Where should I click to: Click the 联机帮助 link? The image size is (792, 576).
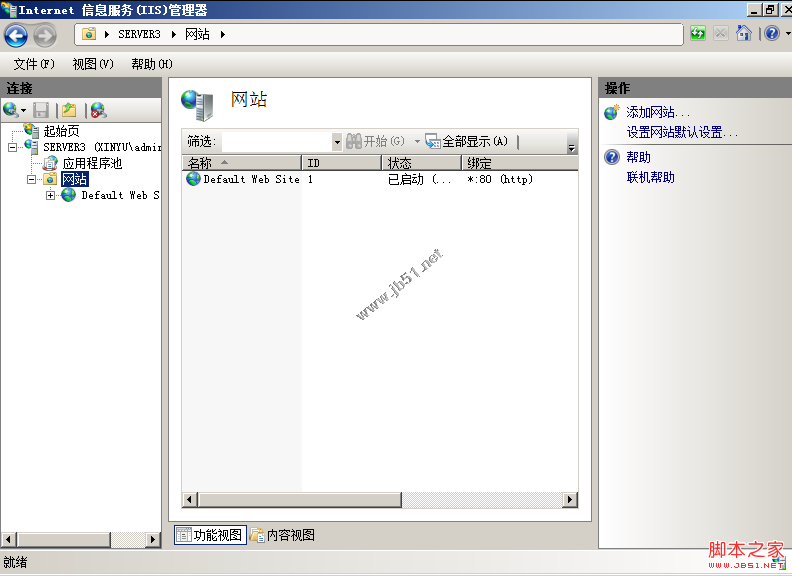point(650,177)
